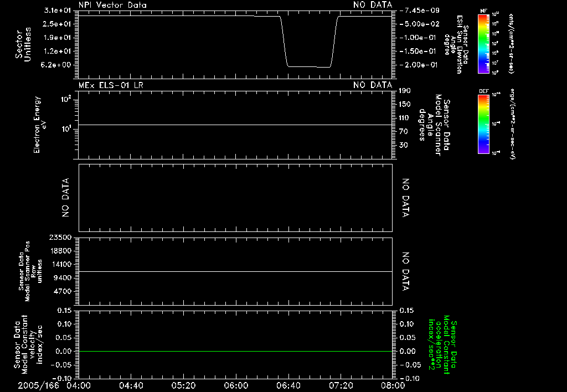Click the 10¹ electron energy tick label
Viewport: 567px width, 392px height.
(x=66, y=129)
